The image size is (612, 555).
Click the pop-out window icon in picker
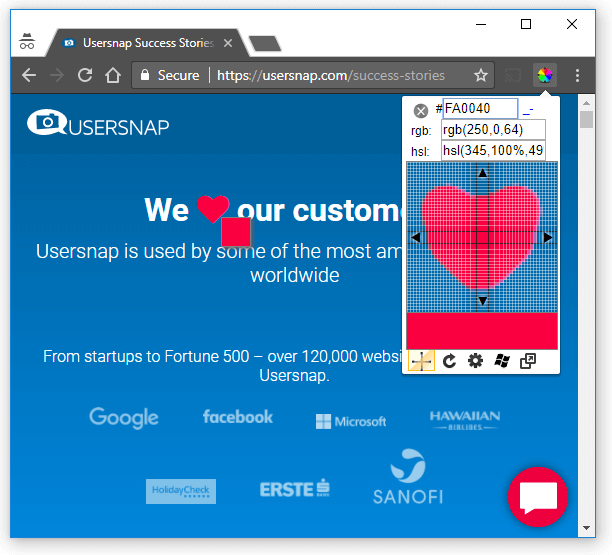[528, 361]
